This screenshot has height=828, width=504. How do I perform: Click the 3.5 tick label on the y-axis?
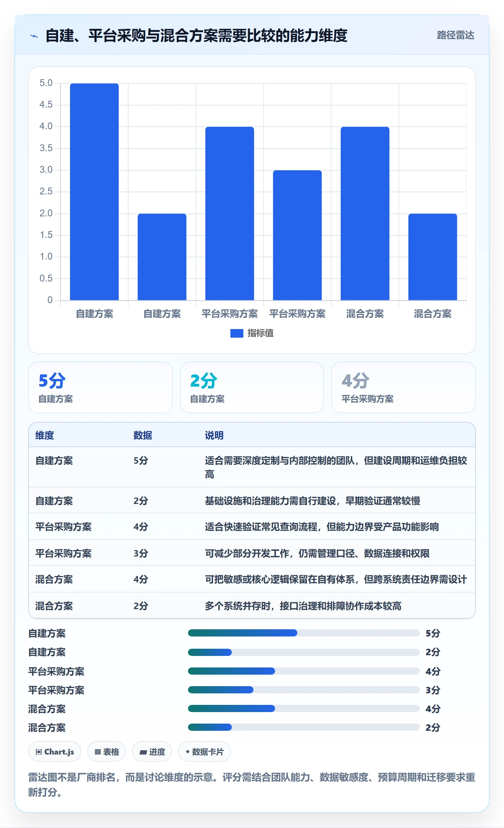coord(46,148)
